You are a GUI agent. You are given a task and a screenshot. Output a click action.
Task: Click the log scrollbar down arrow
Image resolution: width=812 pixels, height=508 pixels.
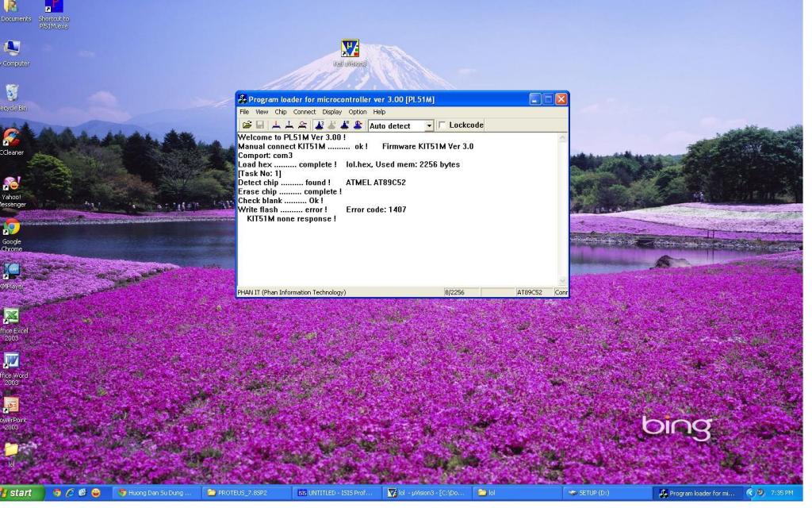tap(562, 281)
